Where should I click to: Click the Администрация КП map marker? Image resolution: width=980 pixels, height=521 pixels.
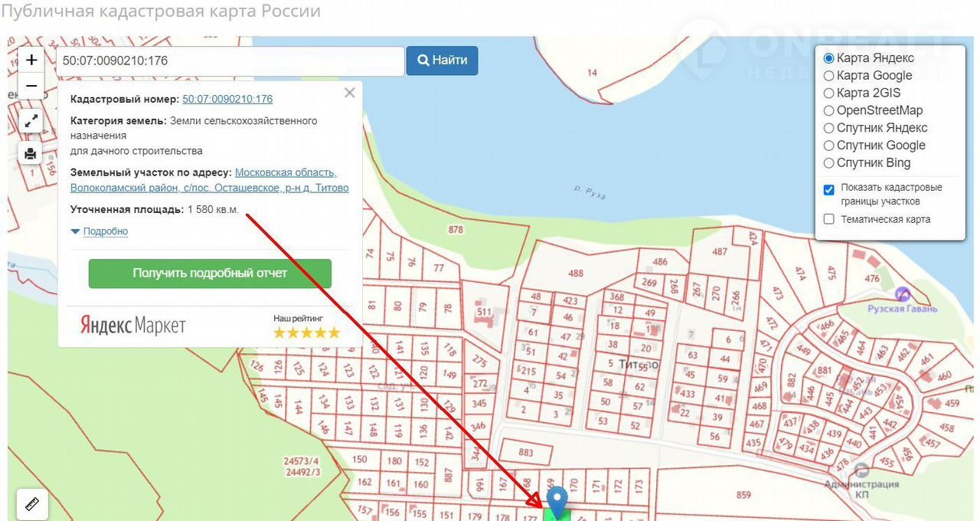point(861,470)
